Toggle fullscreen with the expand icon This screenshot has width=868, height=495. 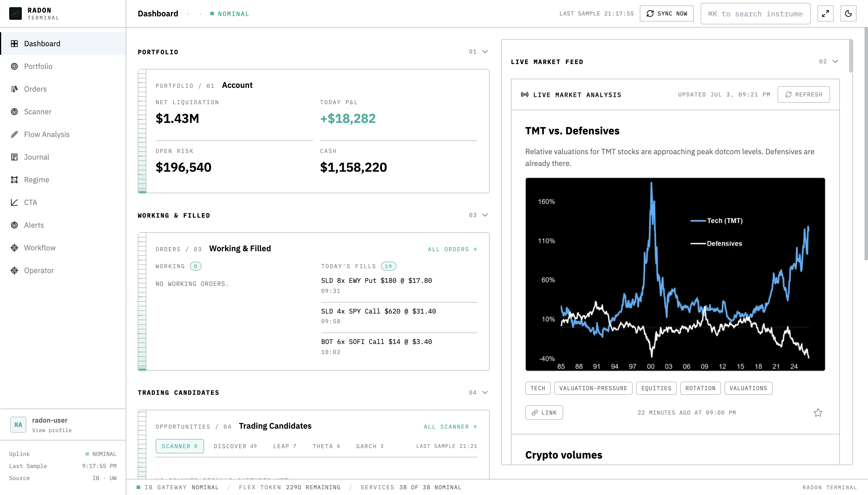tap(826, 13)
